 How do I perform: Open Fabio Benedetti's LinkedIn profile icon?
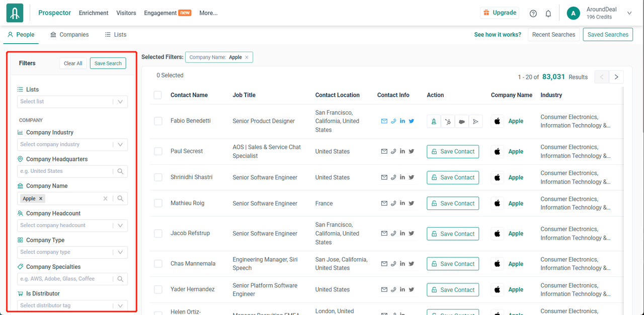tap(403, 121)
